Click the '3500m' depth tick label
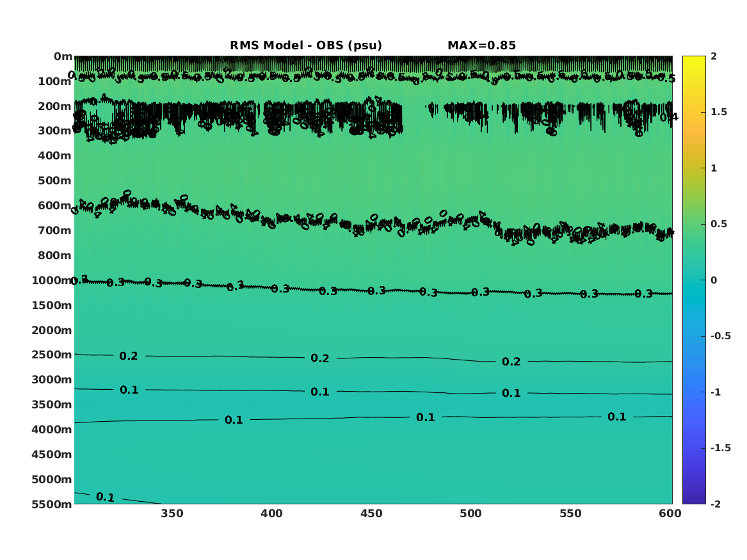This screenshot has height=560, width=747. (x=52, y=404)
